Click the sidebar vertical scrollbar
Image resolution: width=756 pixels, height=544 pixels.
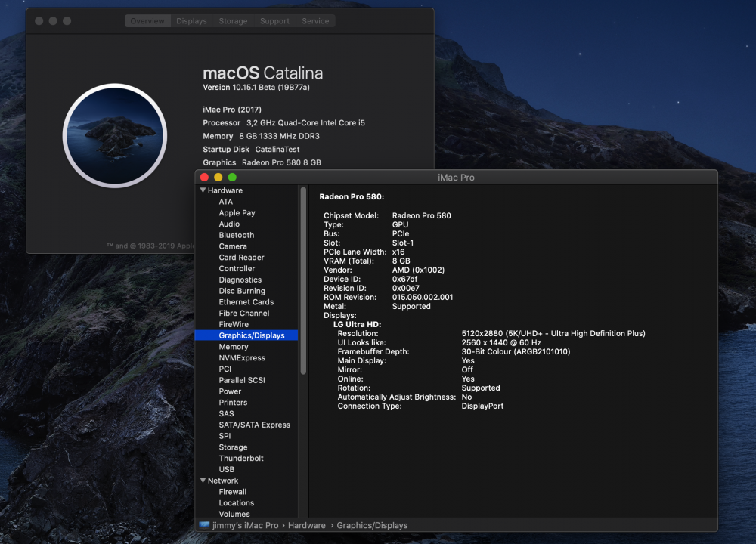click(303, 281)
